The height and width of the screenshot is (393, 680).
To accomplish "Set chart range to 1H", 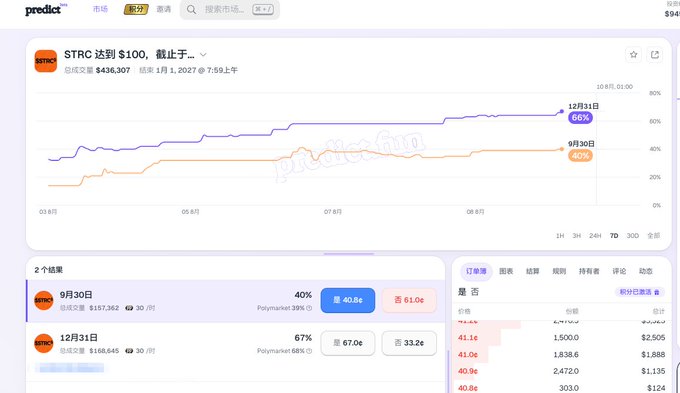I will (560, 236).
